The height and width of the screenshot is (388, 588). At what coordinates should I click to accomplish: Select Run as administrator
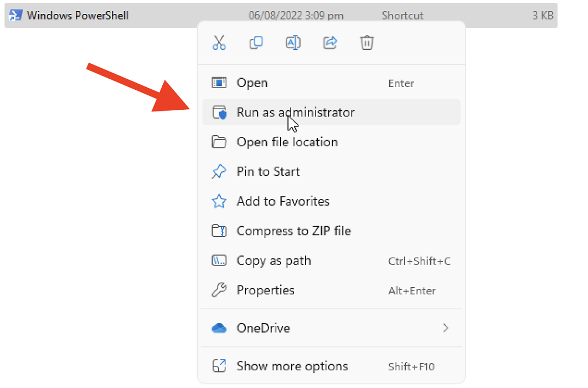[296, 112]
